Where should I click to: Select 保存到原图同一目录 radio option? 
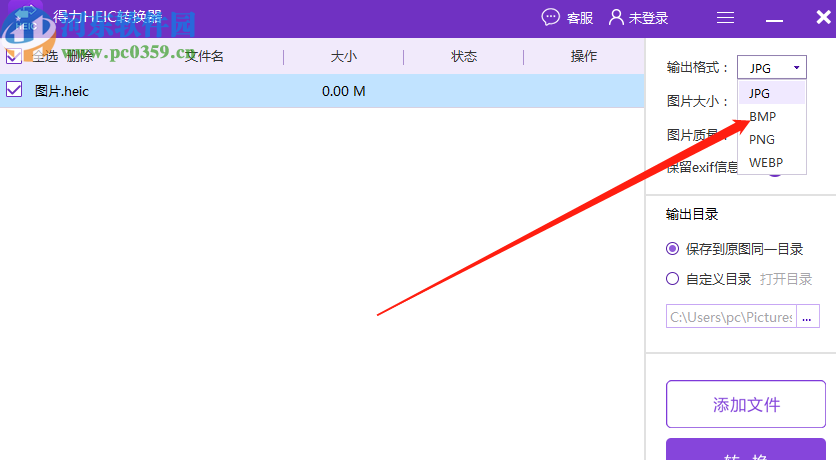tap(672, 248)
